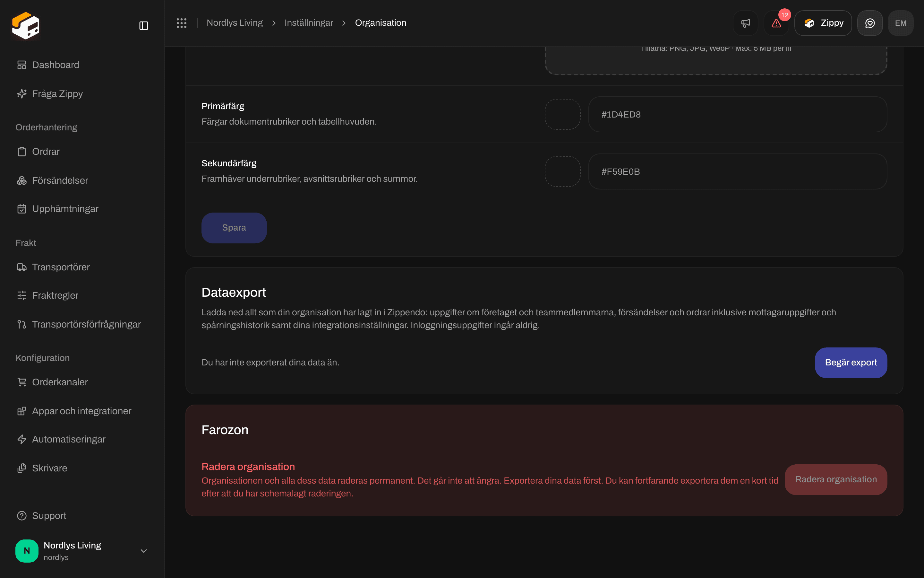Click the lightning icon beside Automatiseringar
Image resolution: width=924 pixels, height=578 pixels.
[x=22, y=439]
